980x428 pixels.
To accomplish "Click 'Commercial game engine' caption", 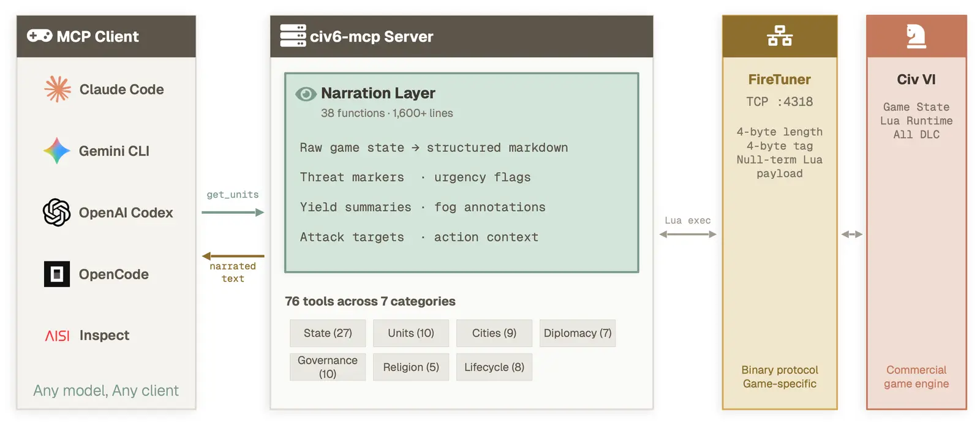I will pos(916,377).
